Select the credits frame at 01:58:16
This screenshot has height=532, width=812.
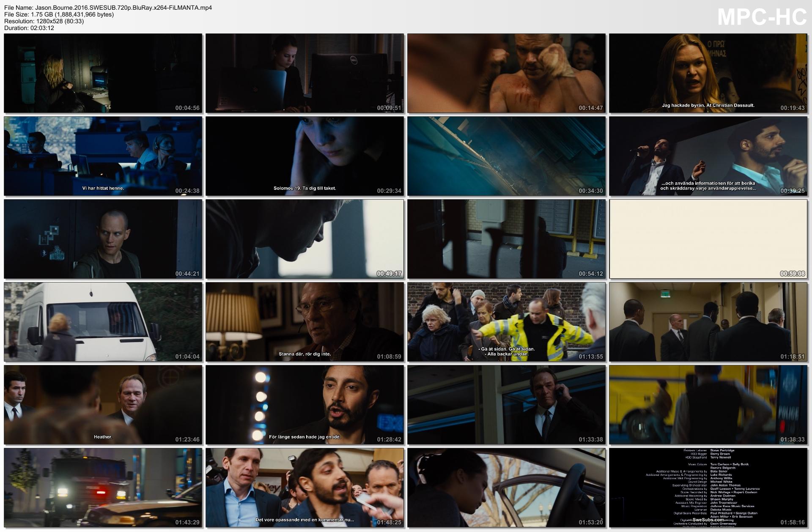tap(708, 488)
